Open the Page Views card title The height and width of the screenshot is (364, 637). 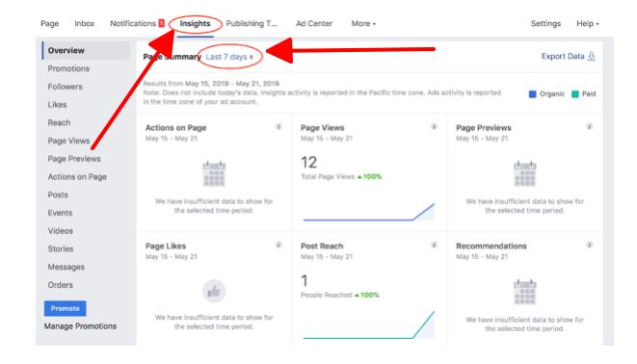coord(322,128)
